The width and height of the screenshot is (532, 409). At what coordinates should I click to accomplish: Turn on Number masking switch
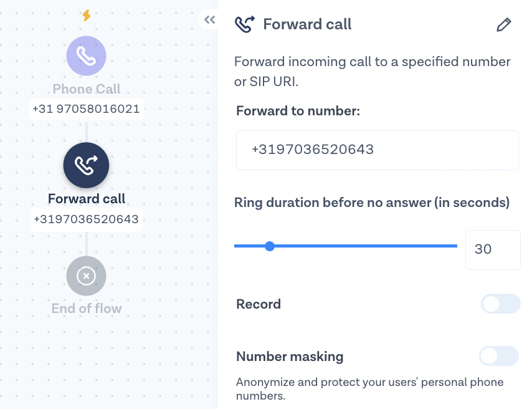(x=499, y=356)
